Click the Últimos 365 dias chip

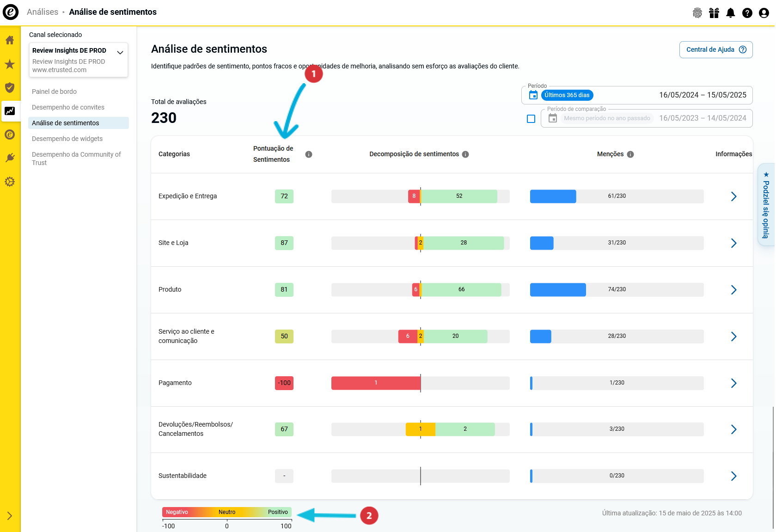[x=567, y=95]
